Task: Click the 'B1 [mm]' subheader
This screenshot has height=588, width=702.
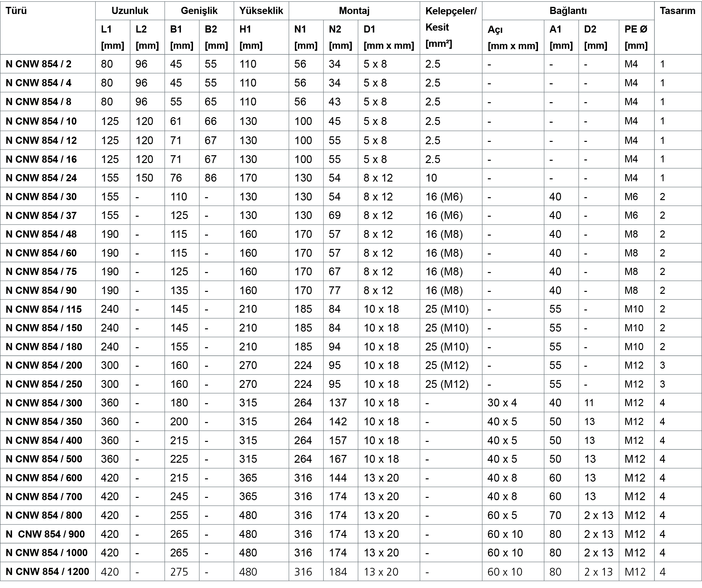Action: pyautogui.click(x=182, y=37)
